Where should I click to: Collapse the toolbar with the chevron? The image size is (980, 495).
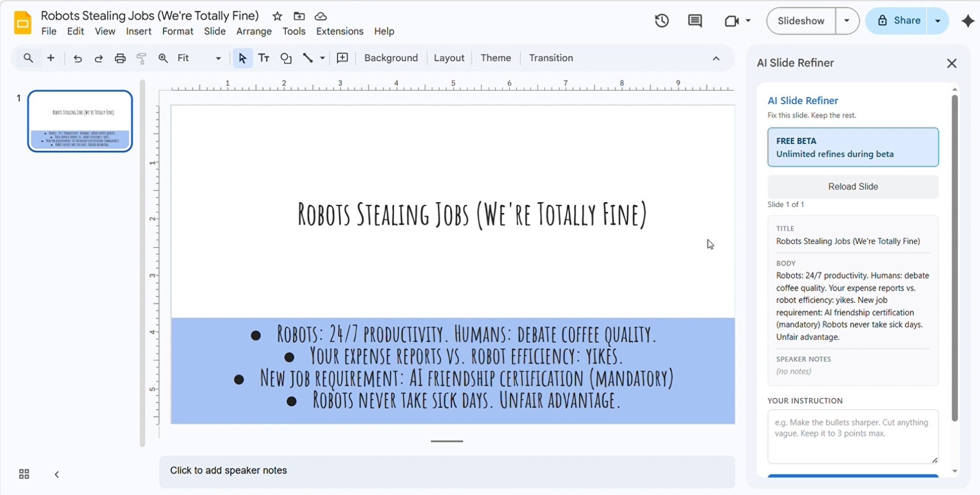point(716,58)
